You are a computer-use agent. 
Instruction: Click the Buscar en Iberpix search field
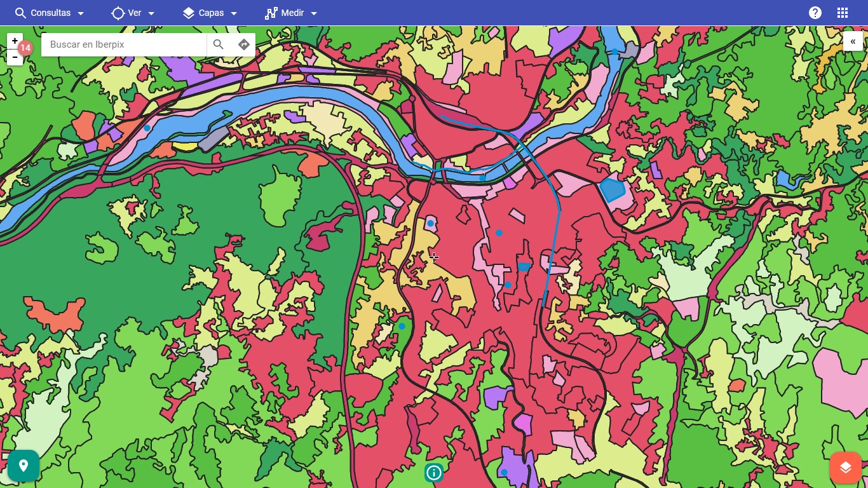pos(124,44)
